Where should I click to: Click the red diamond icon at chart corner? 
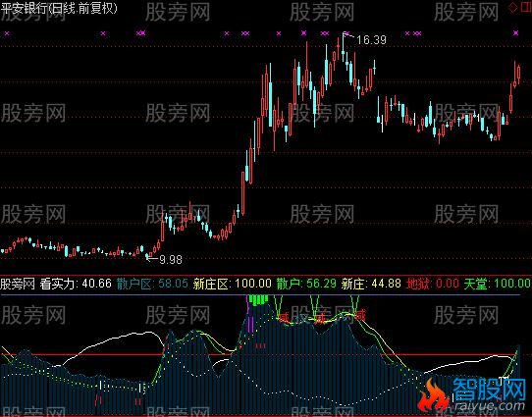click(512, 8)
